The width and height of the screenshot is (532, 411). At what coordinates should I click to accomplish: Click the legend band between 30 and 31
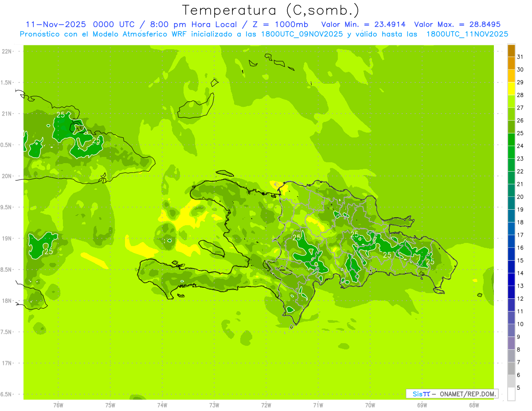[511, 63]
